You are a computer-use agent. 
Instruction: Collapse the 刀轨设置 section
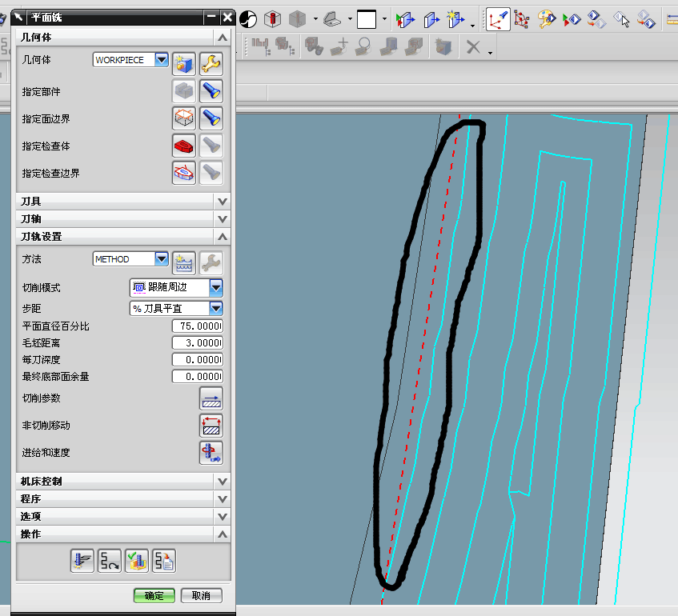click(x=223, y=237)
